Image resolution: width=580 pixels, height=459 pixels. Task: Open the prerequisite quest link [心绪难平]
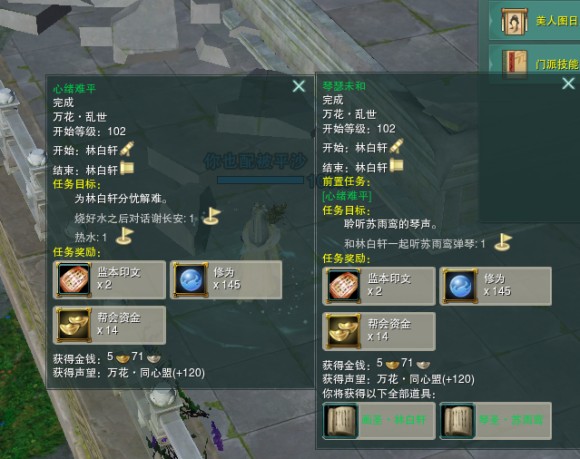[347, 195]
